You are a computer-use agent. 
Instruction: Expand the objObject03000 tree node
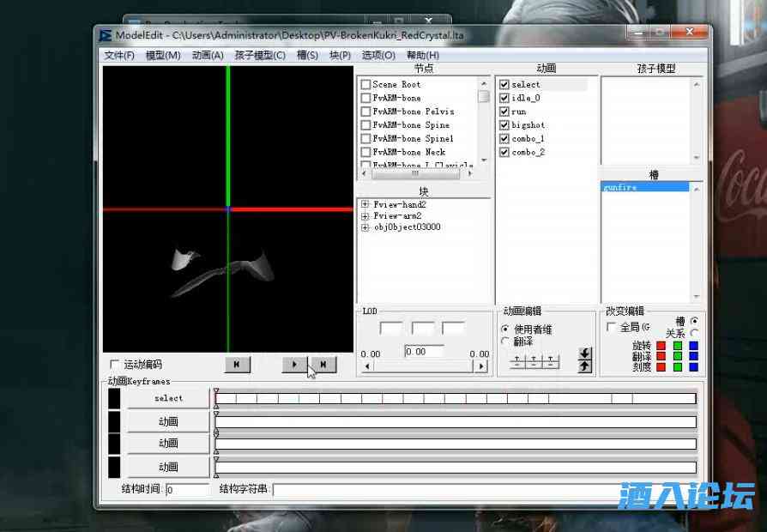tap(365, 227)
